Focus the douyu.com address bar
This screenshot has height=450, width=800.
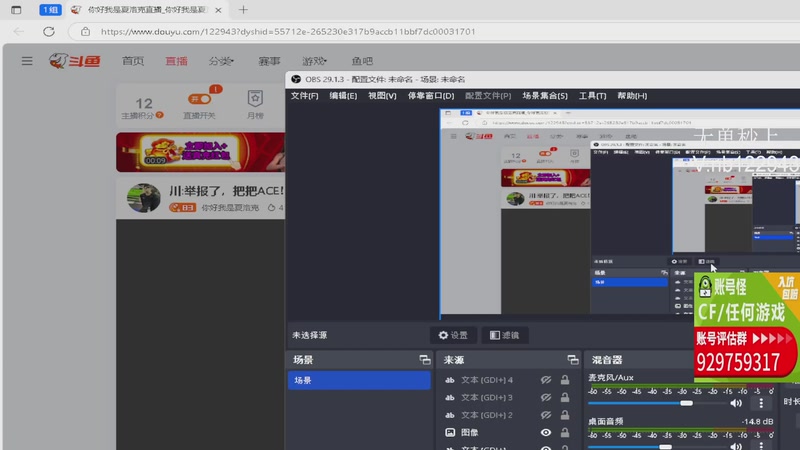coord(288,32)
